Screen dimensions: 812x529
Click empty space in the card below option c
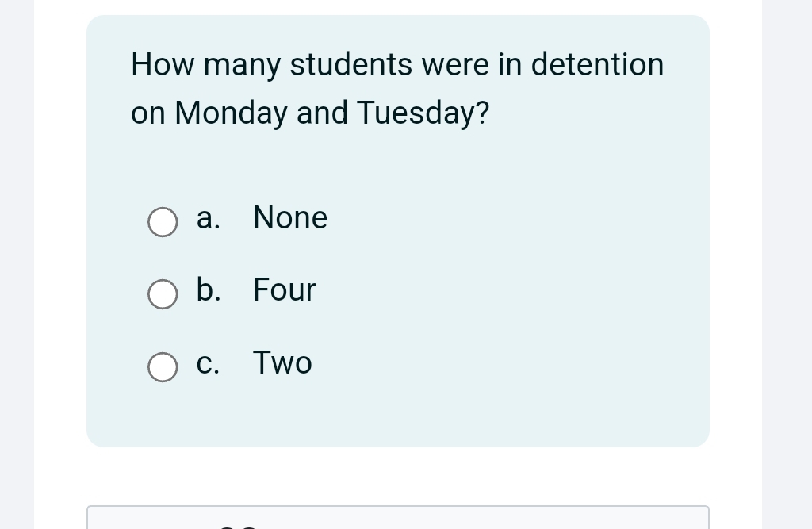click(x=396, y=412)
